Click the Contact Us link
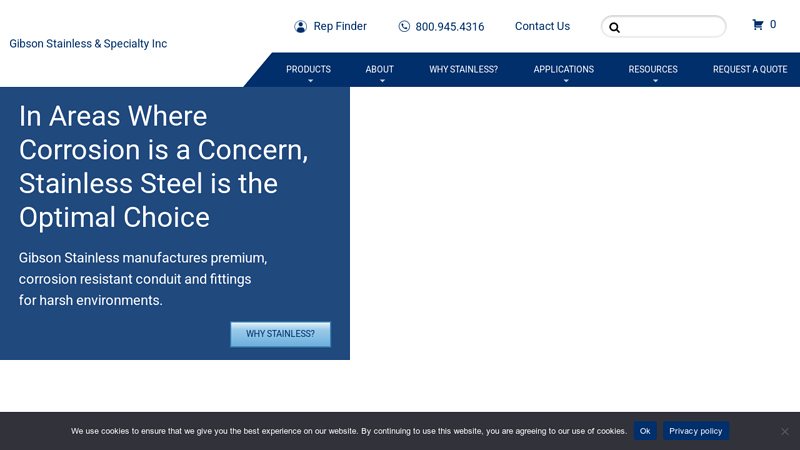The image size is (800, 450). coord(542,27)
